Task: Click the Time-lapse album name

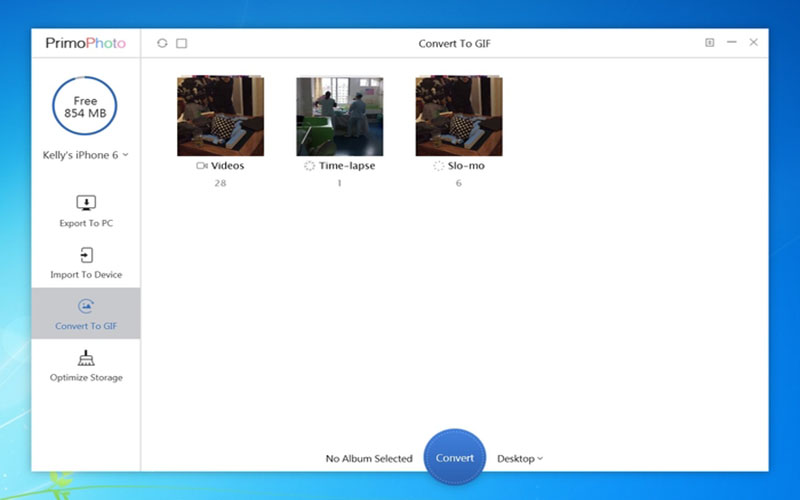Action: tap(347, 166)
